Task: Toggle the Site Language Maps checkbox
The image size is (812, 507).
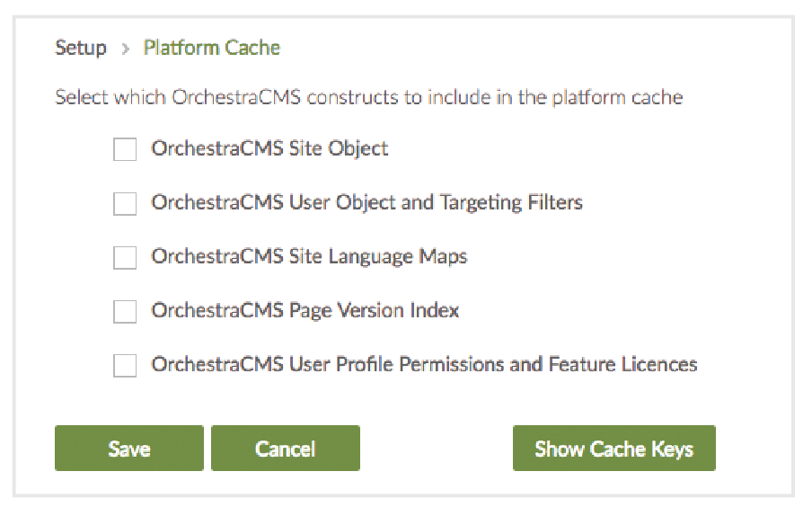Action: pyautogui.click(x=125, y=257)
